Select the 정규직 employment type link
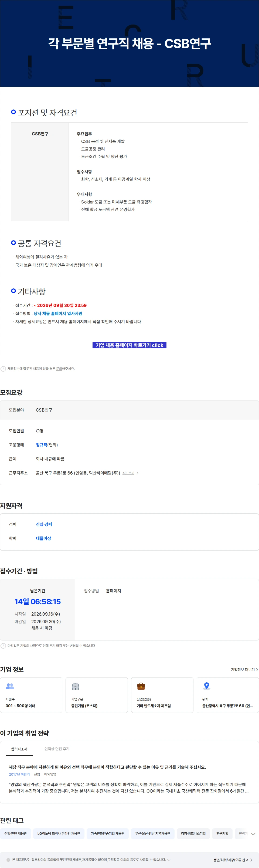This screenshot has width=259, height=868. coord(41,445)
